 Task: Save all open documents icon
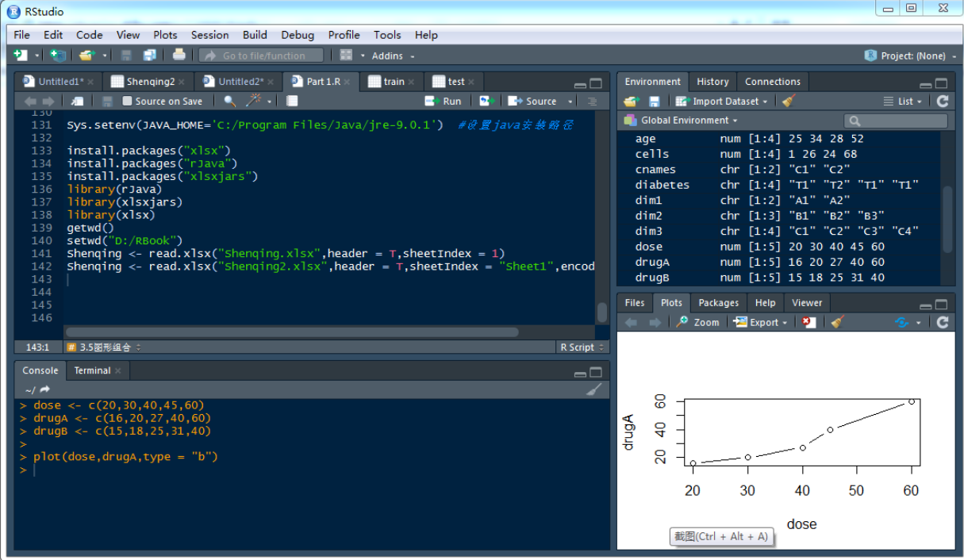click(x=149, y=55)
